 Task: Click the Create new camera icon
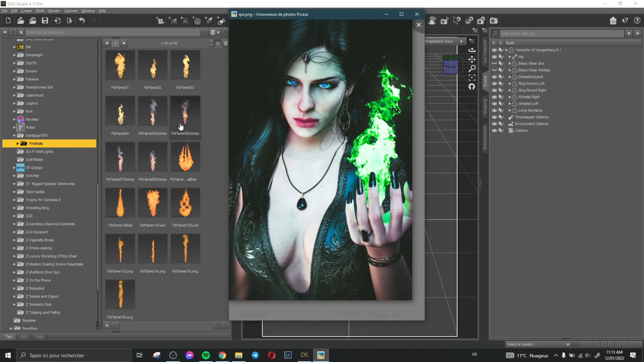click(160, 20)
